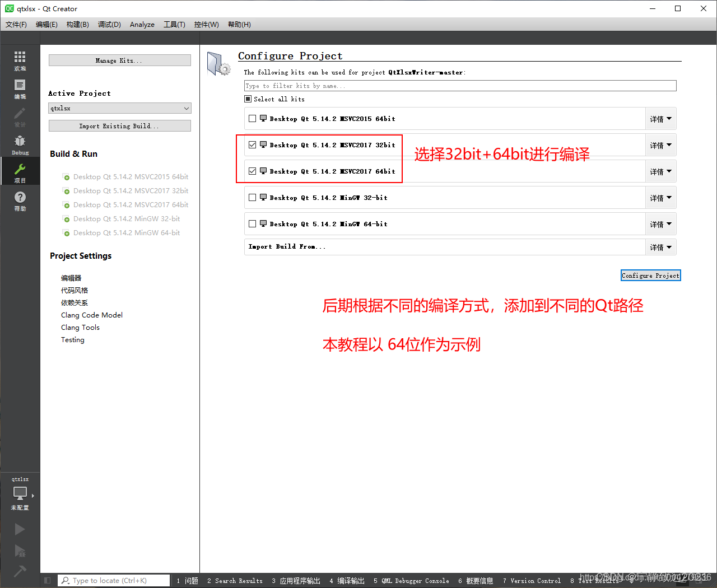
Task: Toggle the Select all kits checkbox
Action: pyautogui.click(x=247, y=99)
